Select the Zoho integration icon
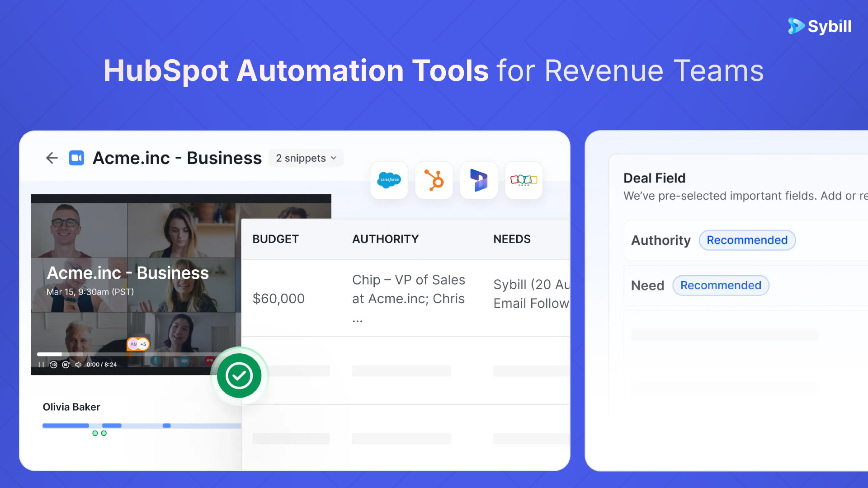The height and width of the screenshot is (488, 868). [x=524, y=180]
